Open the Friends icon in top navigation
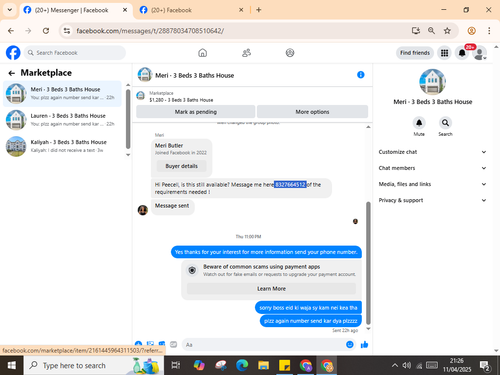The width and height of the screenshot is (500, 375). (246, 53)
